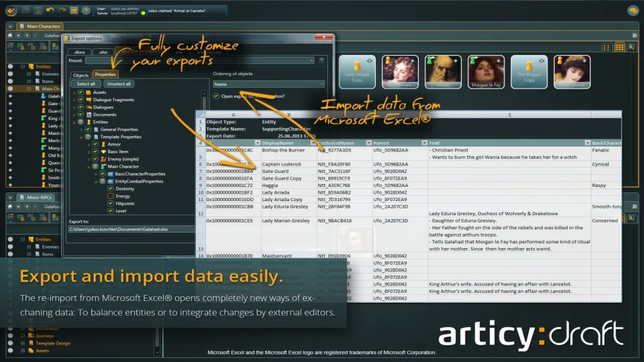Image resolution: width=644 pixels, height=362 pixels.
Task: Switch to the .xlsx export tab
Action: (x=103, y=52)
